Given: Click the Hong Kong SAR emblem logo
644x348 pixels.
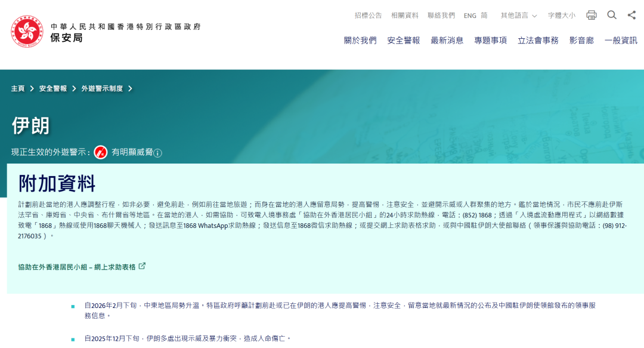Looking at the screenshot, I should click(x=27, y=32).
